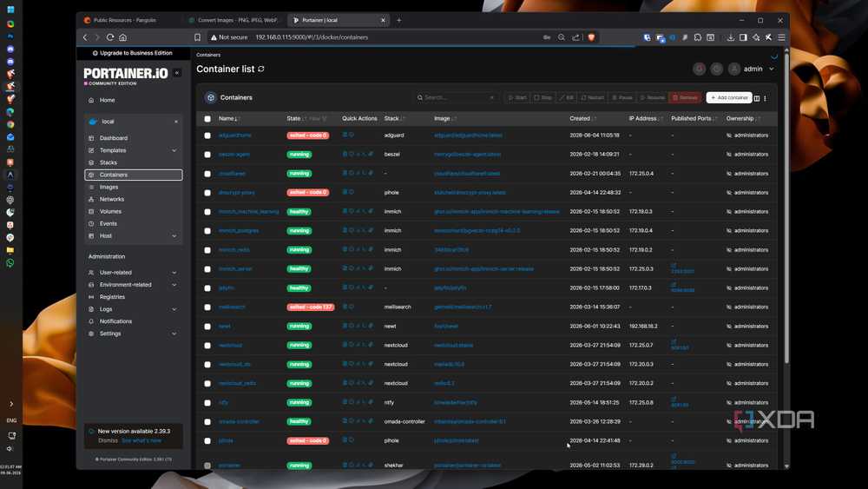
Task: Open Events in the sidebar
Action: coord(108,223)
